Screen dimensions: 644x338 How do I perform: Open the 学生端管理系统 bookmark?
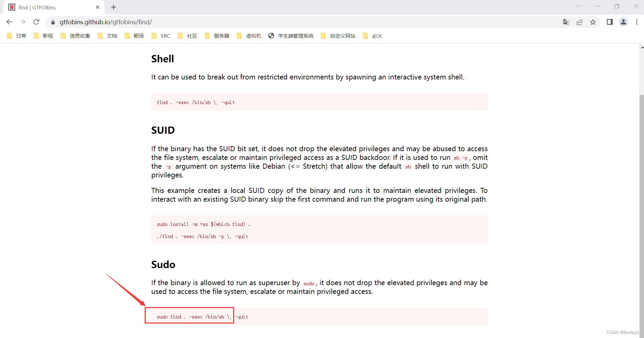coord(291,36)
